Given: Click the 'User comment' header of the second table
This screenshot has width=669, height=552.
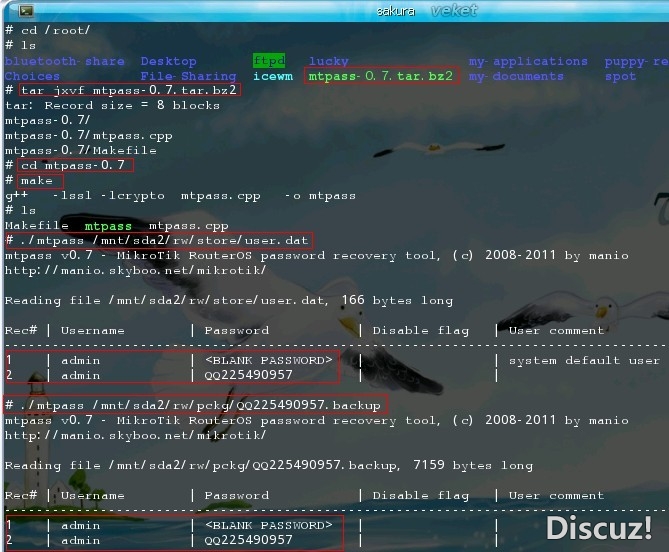Looking at the screenshot, I should [x=556, y=495].
